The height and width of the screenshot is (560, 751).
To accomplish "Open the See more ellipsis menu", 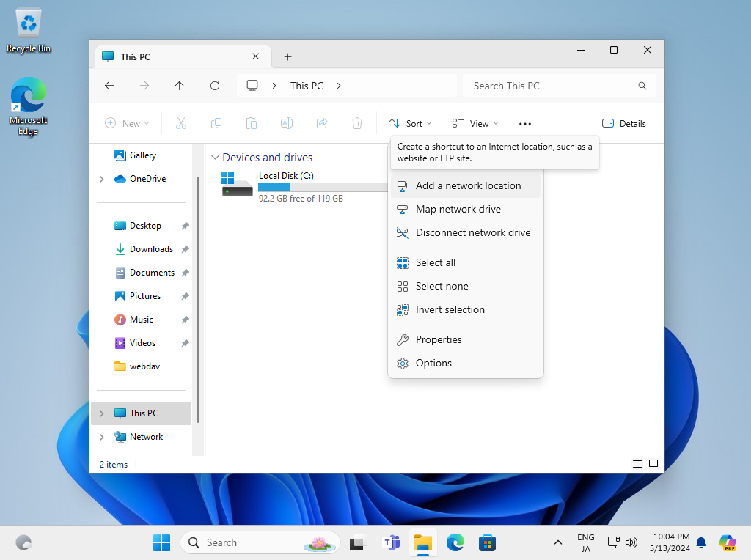I will point(525,123).
